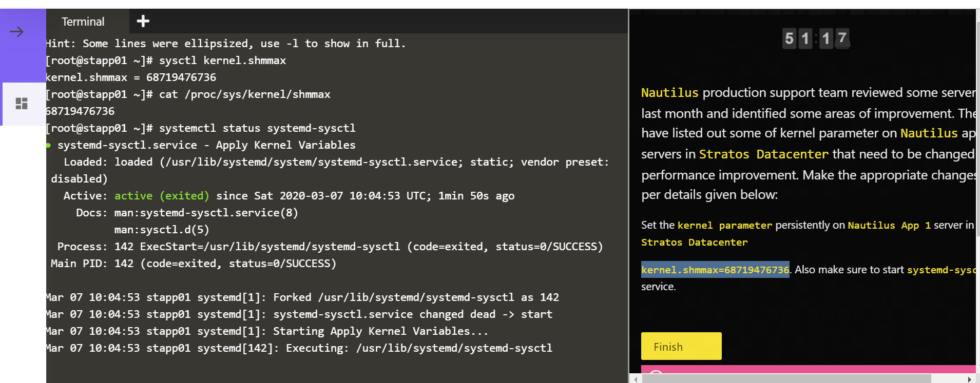Click right arrow of horizontal scrollbar

click(x=969, y=379)
